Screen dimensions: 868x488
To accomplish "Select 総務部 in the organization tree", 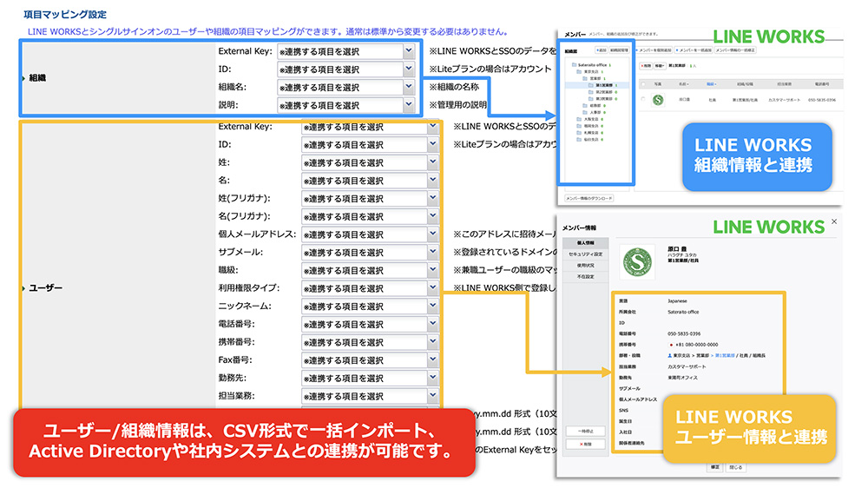I will (x=595, y=105).
